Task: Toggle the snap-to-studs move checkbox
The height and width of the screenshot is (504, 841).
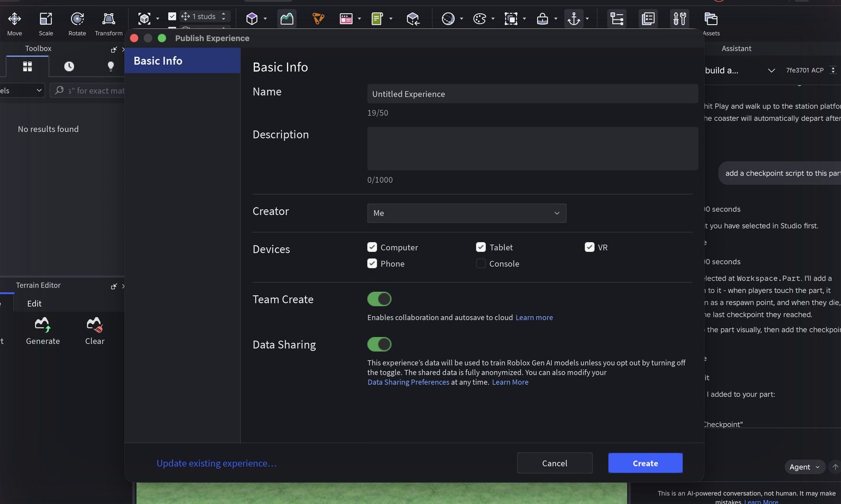Action: pos(172,16)
